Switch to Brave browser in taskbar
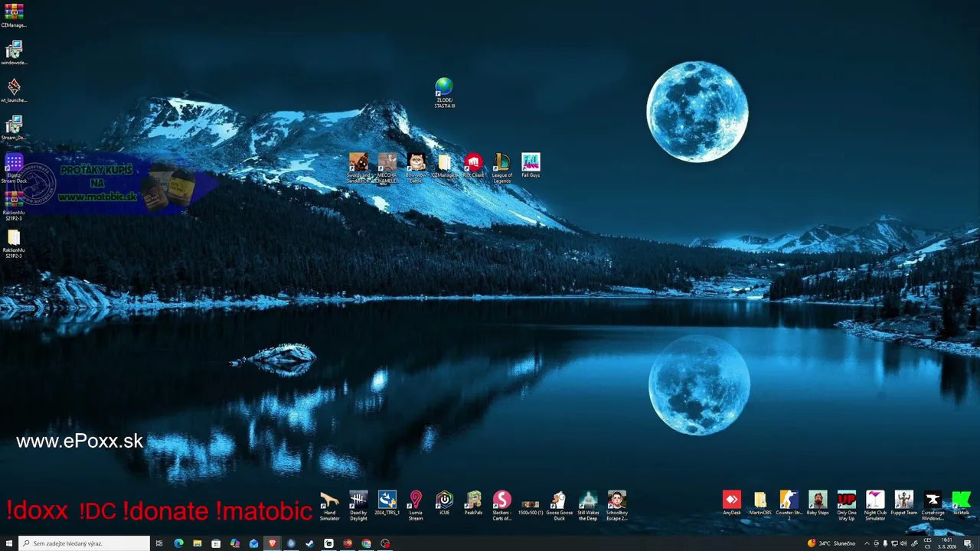The image size is (980, 551). point(272,543)
